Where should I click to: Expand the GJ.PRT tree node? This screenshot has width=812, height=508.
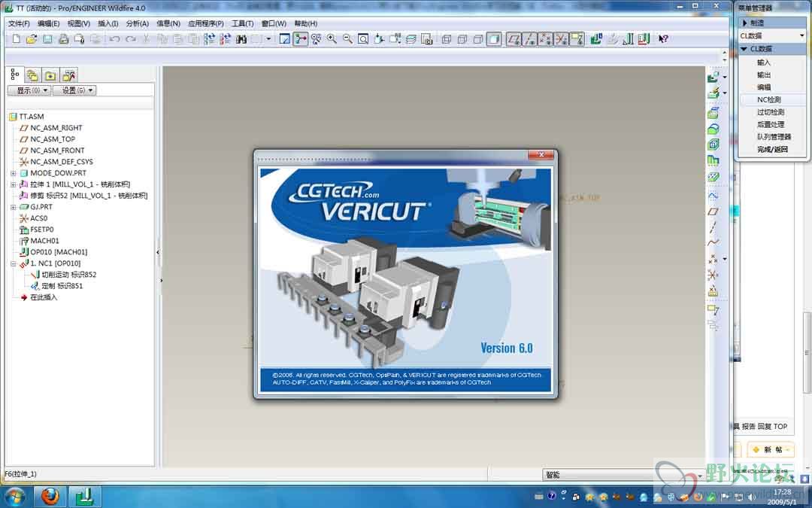click(x=14, y=207)
